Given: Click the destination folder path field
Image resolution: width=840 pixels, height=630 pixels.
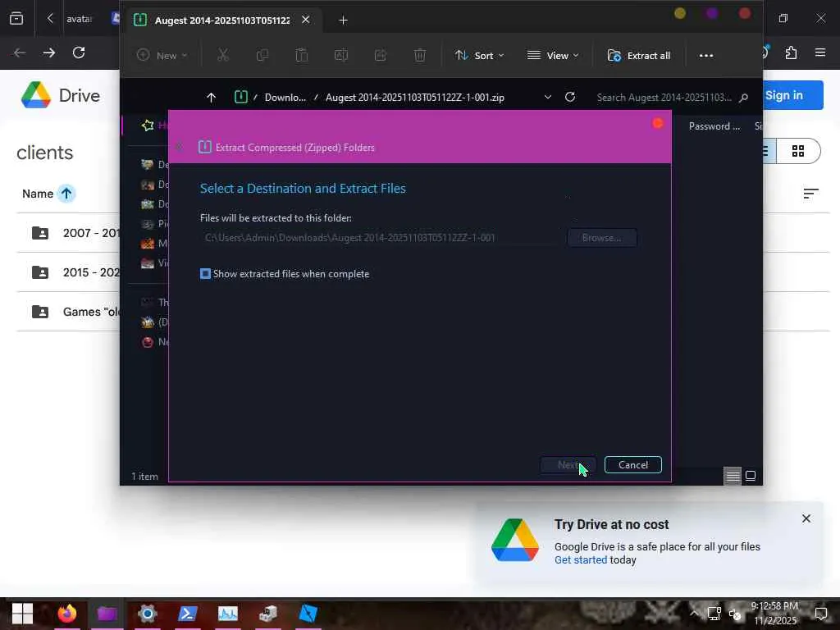Looking at the screenshot, I should [381, 238].
